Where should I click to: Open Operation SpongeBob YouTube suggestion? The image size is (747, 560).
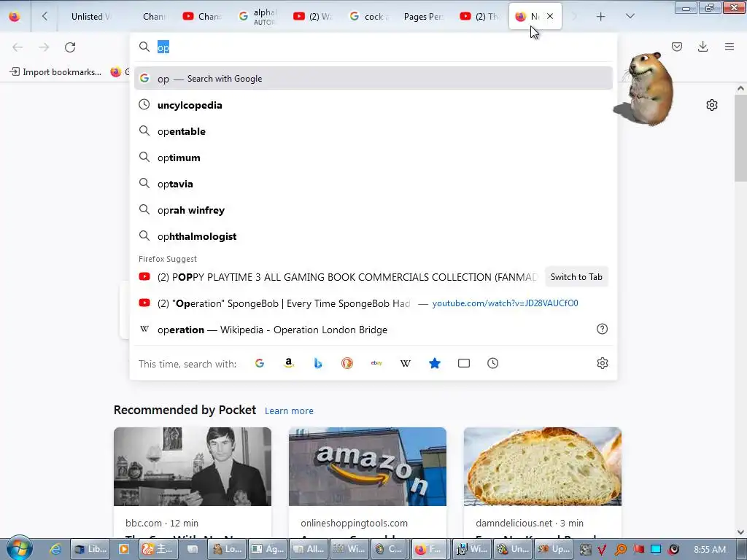pos(373,303)
